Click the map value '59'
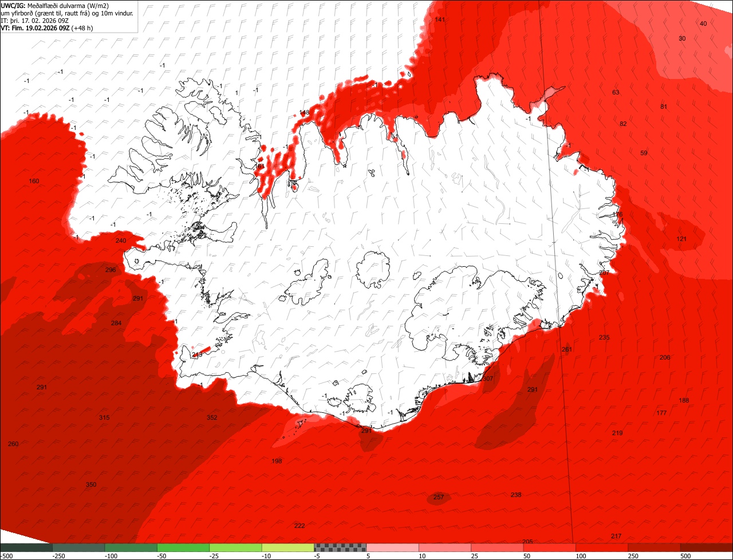Screen dimensions: 733x560 tap(644, 153)
